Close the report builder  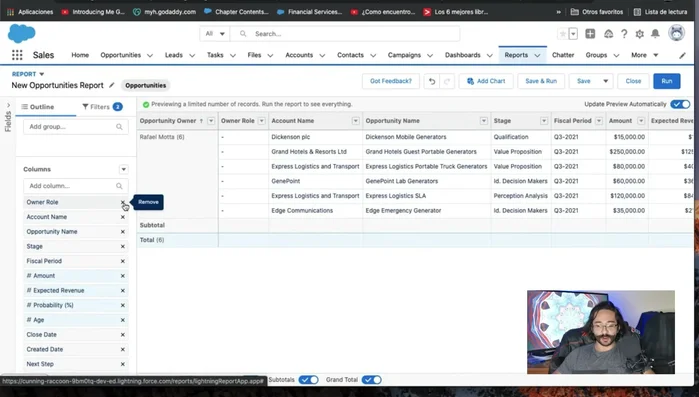(x=633, y=81)
